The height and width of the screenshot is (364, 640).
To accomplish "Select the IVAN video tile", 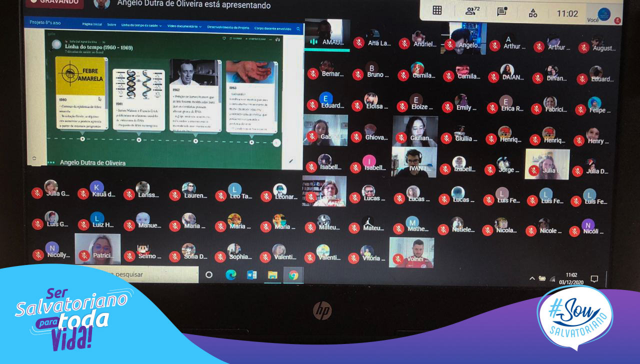I will 414,162.
